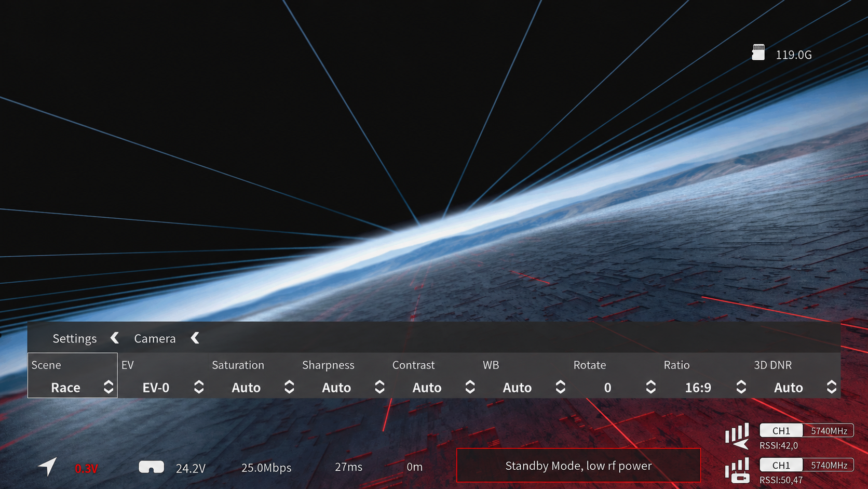Image resolution: width=868 pixels, height=489 pixels.
Task: Select the 16:9 ratio value
Action: point(698,388)
